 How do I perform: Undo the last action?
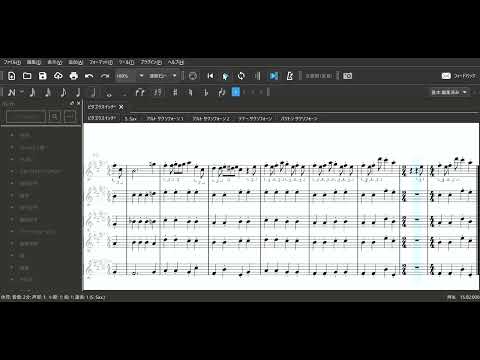[x=89, y=76]
